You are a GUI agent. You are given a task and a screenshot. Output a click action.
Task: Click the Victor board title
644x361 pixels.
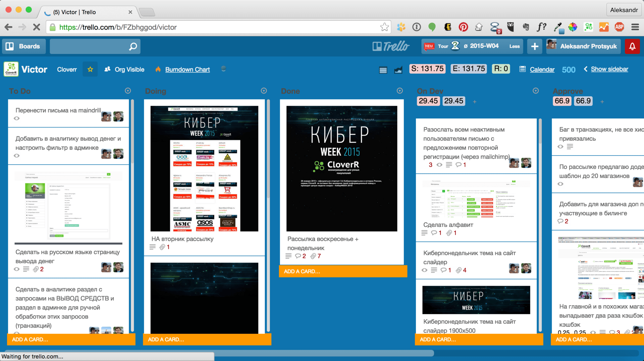click(x=34, y=70)
